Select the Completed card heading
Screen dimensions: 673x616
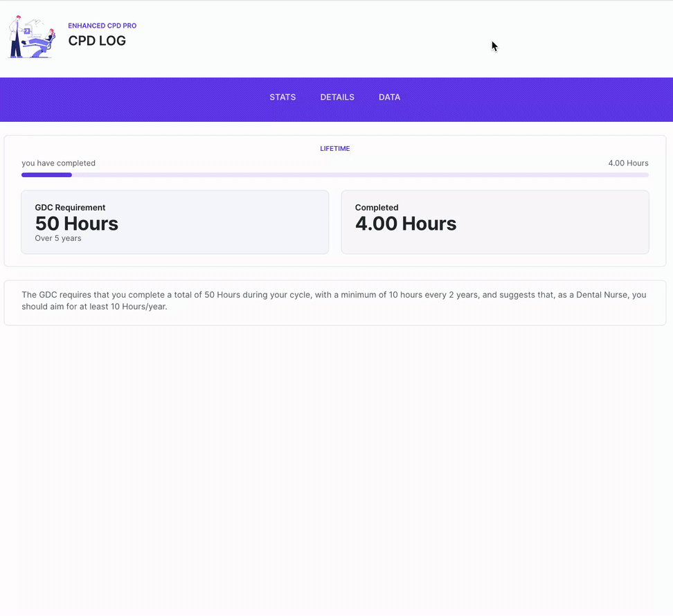(377, 208)
